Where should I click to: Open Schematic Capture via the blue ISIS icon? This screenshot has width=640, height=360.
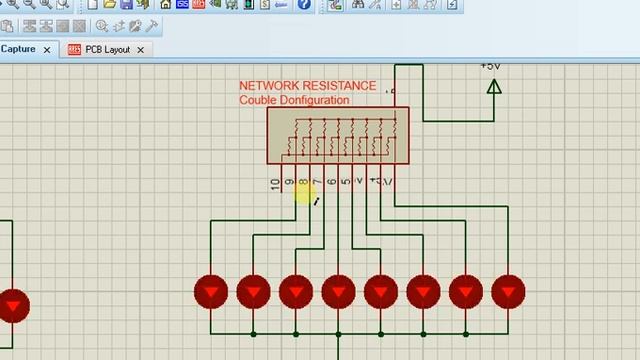182,4
